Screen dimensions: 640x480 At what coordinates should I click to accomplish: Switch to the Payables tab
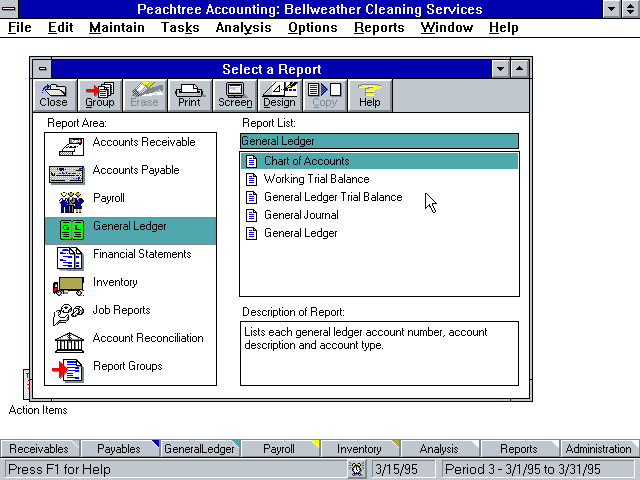click(x=119, y=449)
